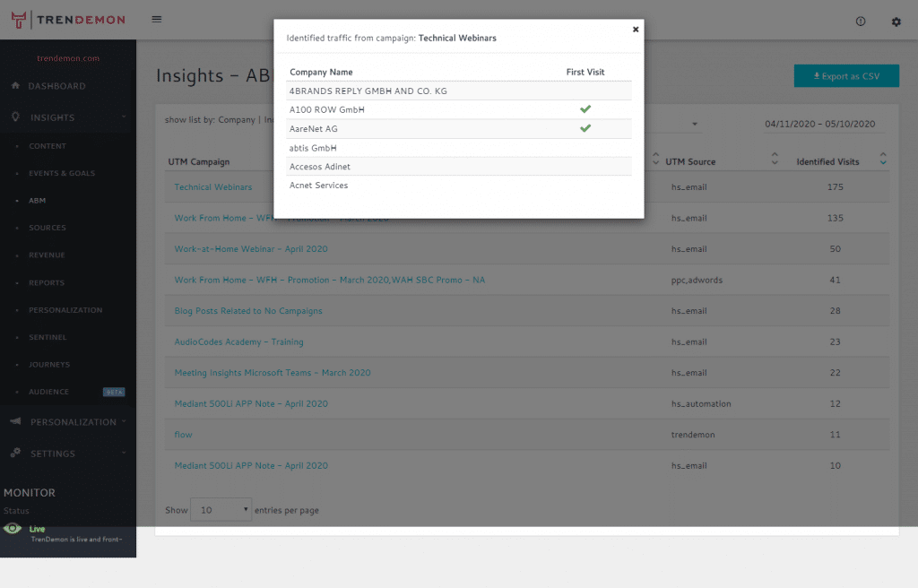Go to Dashboard in the sidebar

tap(56, 86)
